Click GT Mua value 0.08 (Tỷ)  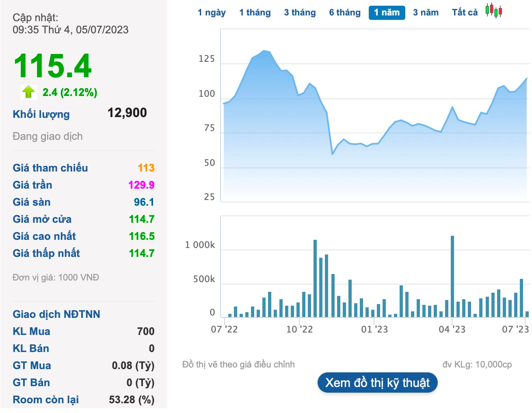click(x=133, y=365)
